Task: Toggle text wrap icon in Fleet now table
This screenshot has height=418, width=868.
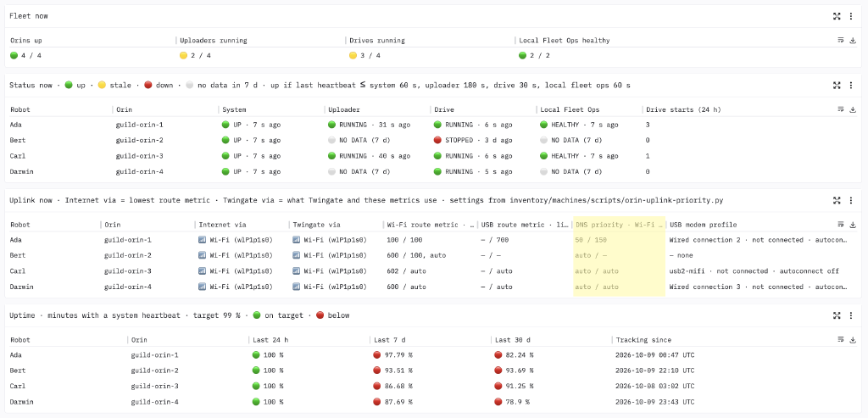Action: [840, 41]
